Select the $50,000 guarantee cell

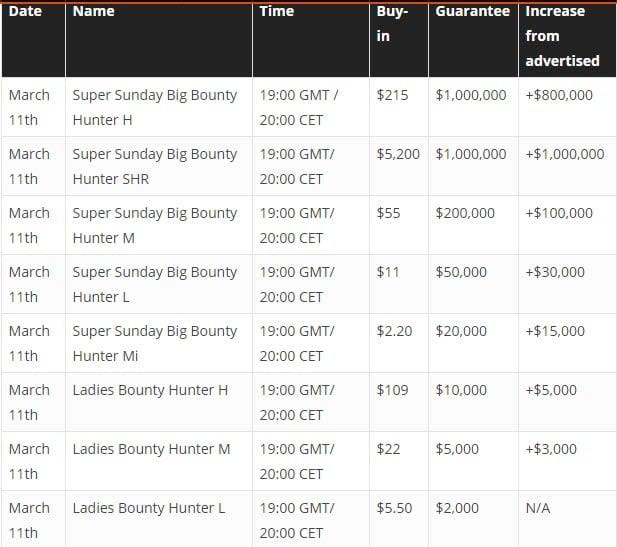click(x=461, y=272)
